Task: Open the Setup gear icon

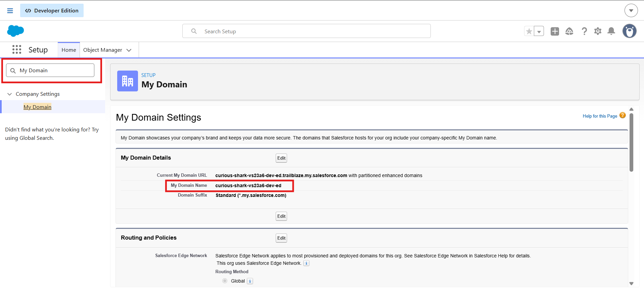Action: point(598,31)
